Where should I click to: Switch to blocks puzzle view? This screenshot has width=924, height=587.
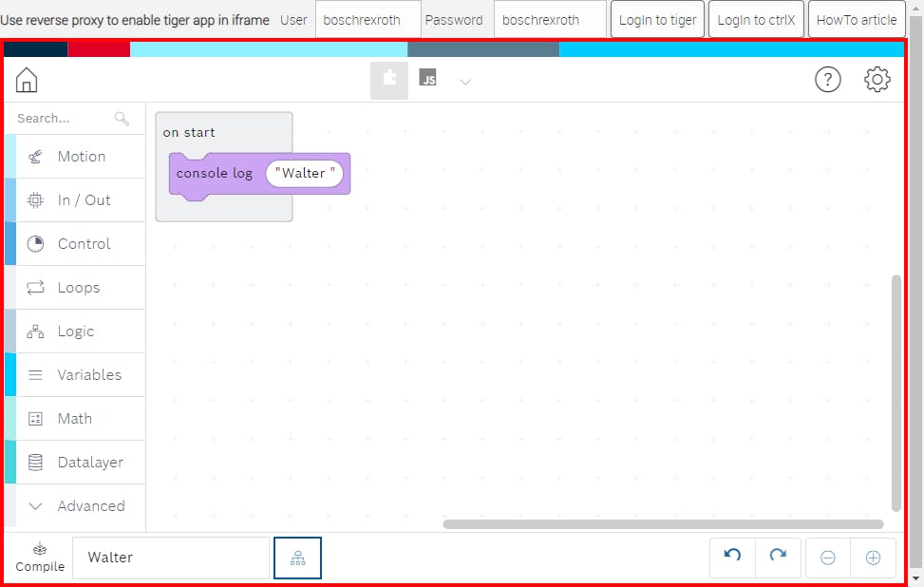389,81
